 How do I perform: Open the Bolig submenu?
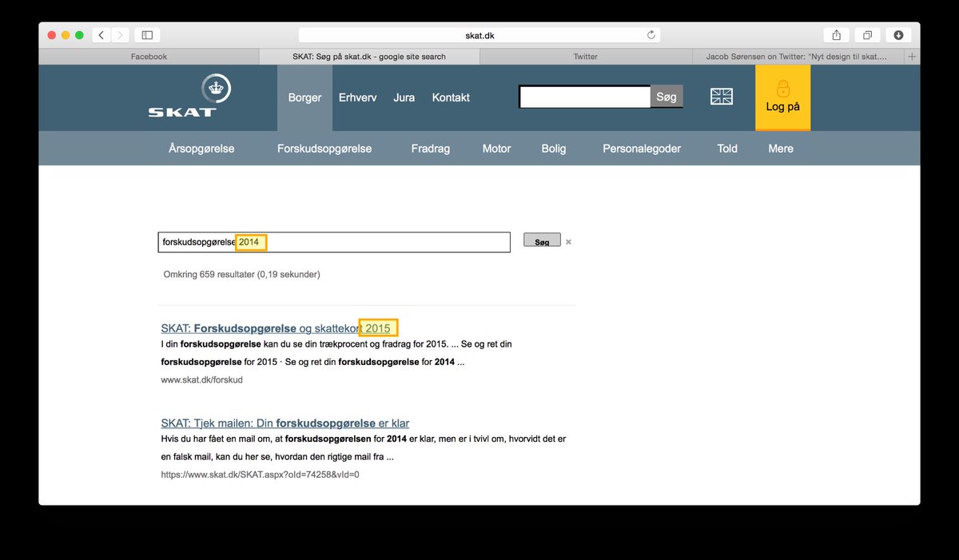pyautogui.click(x=553, y=149)
